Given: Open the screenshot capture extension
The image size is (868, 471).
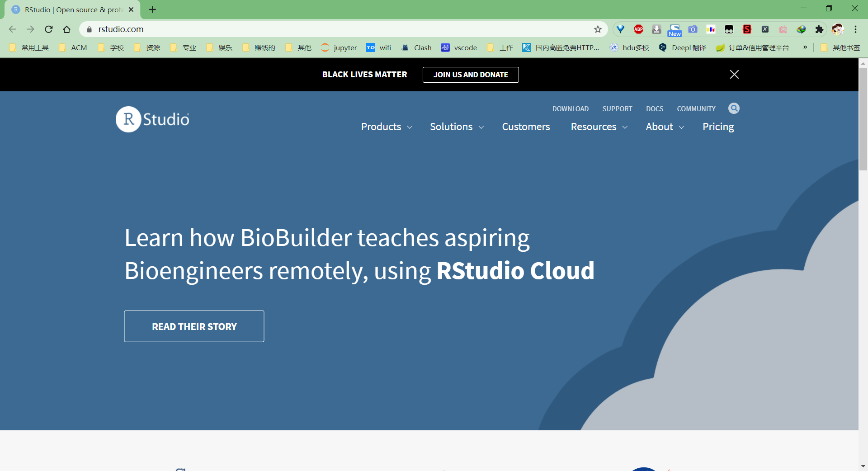Looking at the screenshot, I should coord(692,29).
